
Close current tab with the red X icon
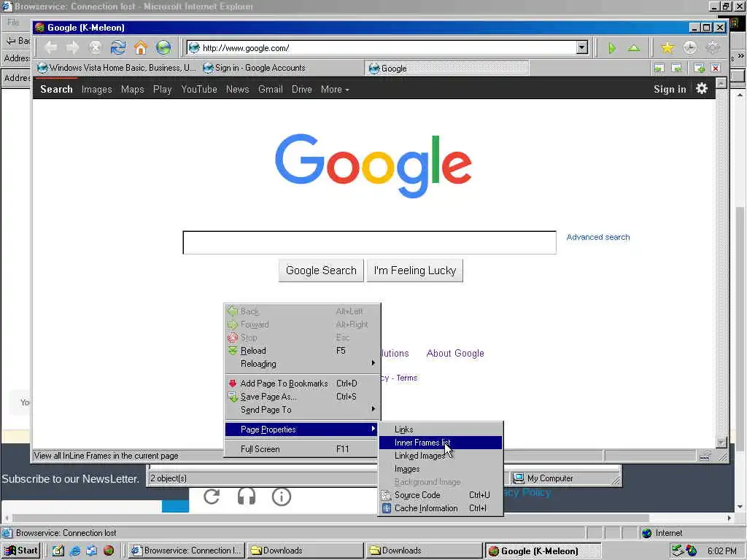(716, 68)
